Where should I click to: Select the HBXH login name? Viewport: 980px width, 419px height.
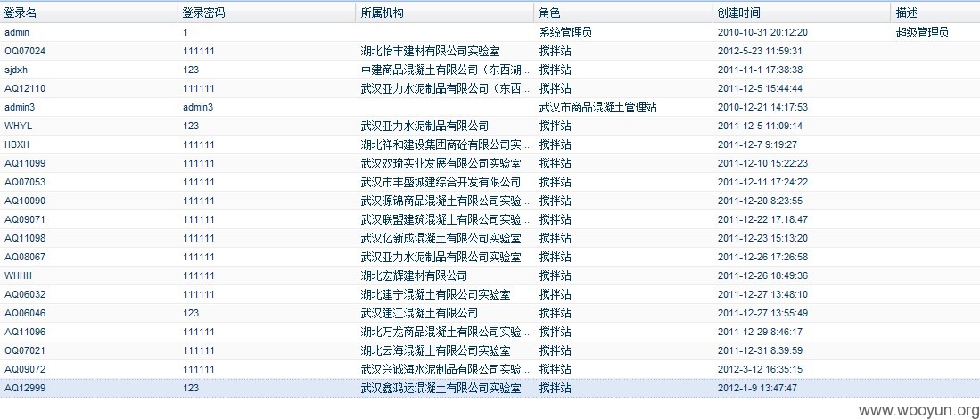(18, 145)
